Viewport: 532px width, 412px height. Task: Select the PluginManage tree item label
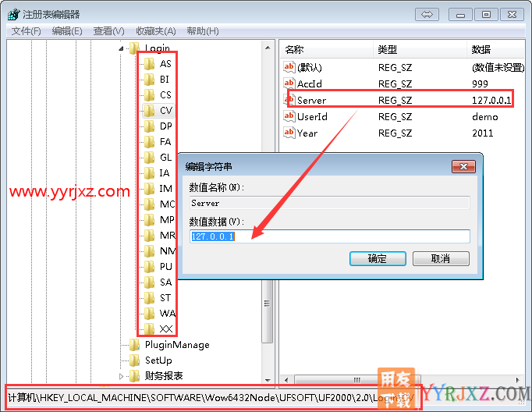pos(177,345)
